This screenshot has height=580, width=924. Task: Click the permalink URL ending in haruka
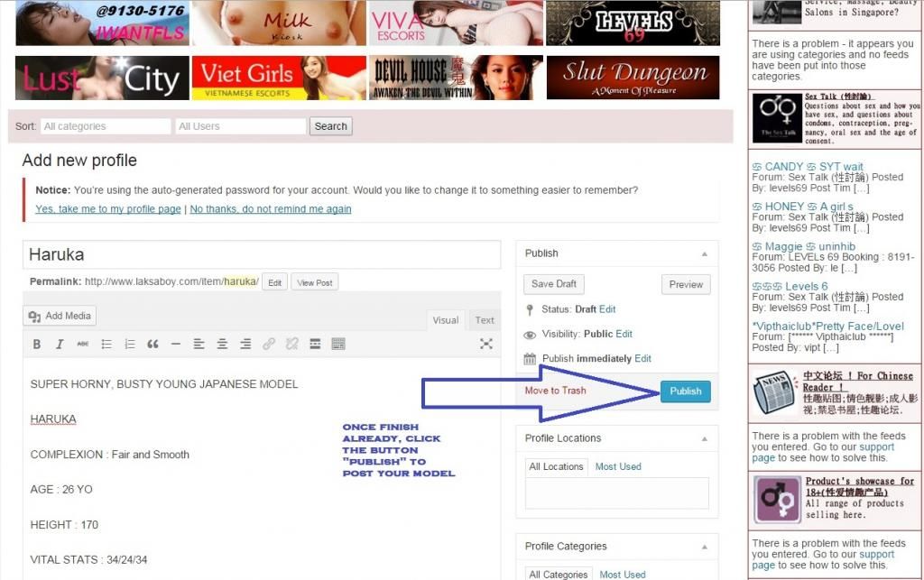click(x=171, y=281)
